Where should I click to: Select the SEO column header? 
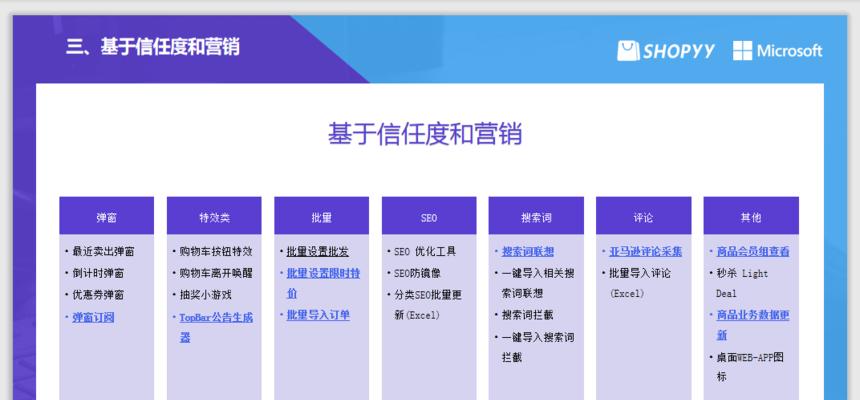[429, 216]
